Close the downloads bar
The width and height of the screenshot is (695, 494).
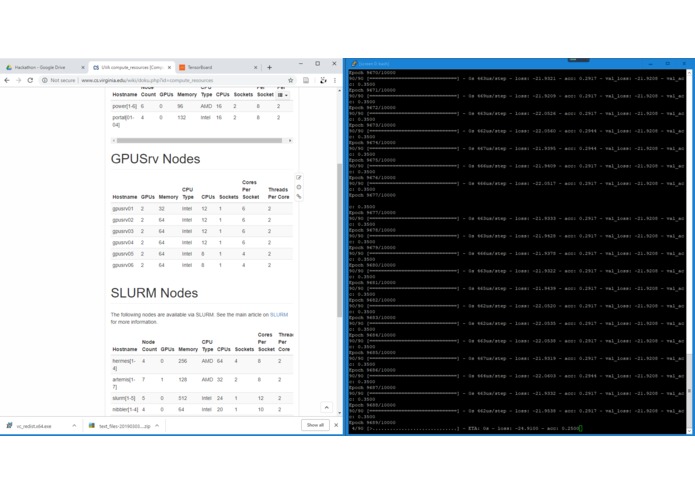336,425
